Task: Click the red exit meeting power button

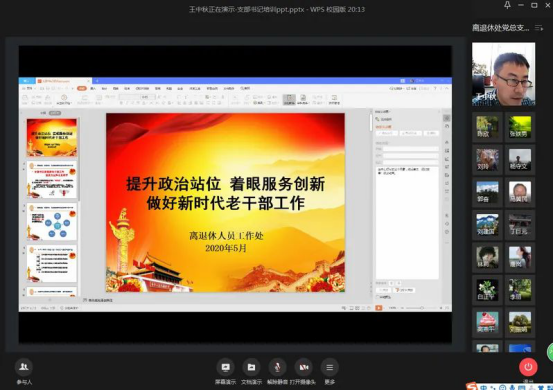Action: click(x=528, y=367)
